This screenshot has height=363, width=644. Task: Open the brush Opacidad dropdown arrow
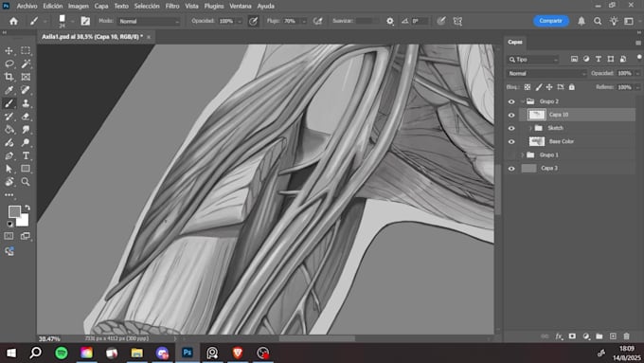pos(240,21)
